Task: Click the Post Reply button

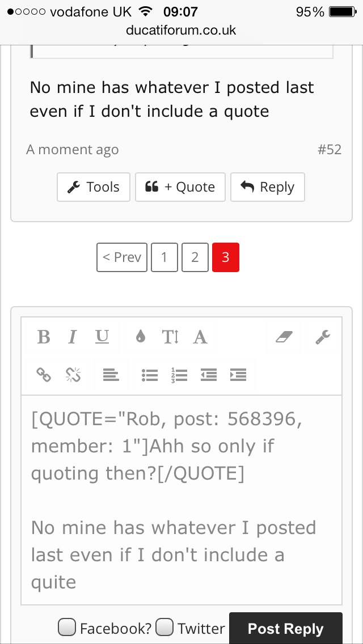Action: 286,628
